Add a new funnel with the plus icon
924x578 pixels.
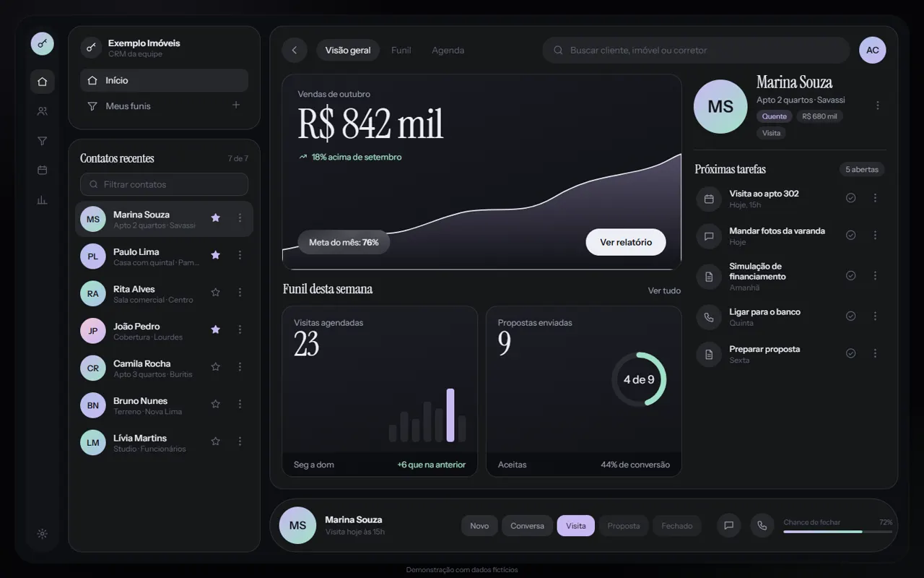[x=236, y=105]
